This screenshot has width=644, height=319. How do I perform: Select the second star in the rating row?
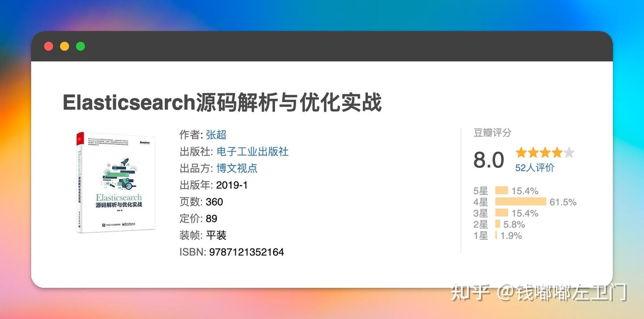click(534, 153)
